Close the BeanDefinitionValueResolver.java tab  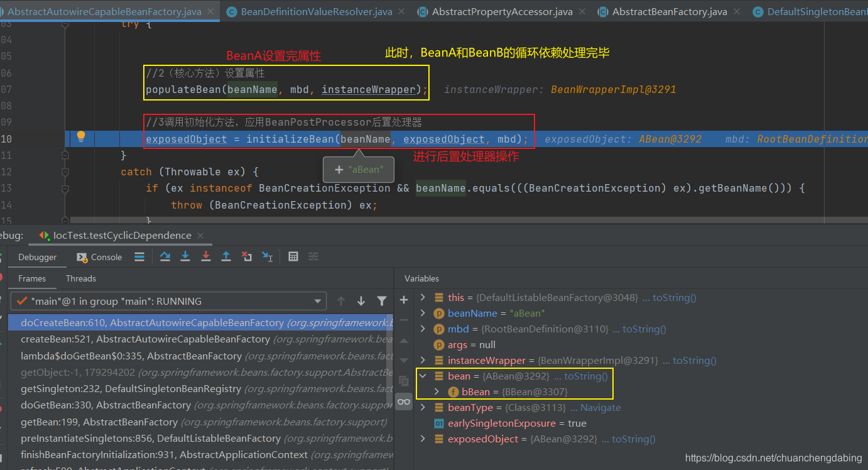[401, 11]
